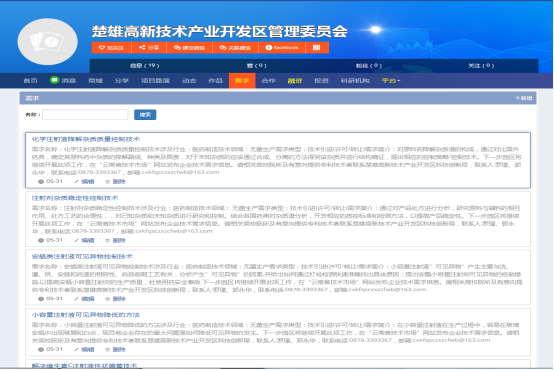Edit the 安瓿类注射液 entry

coord(84,299)
